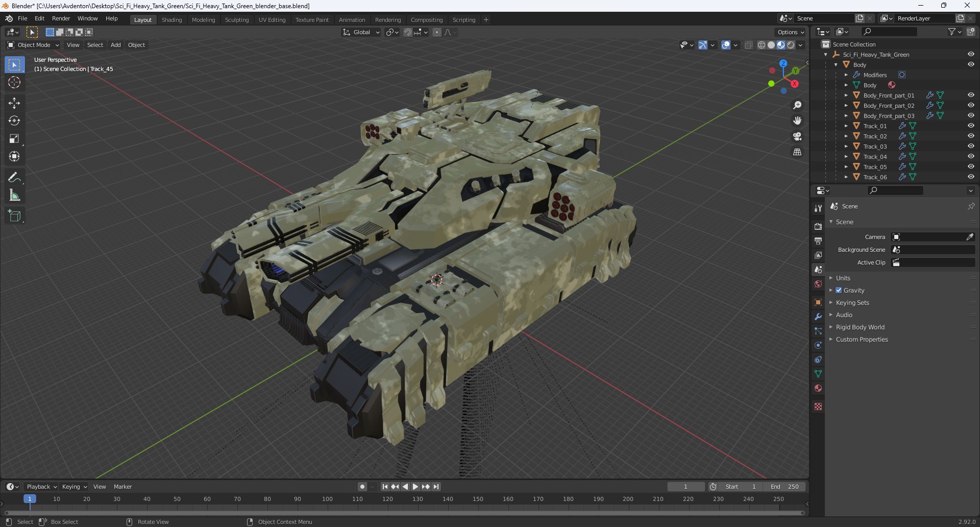The height and width of the screenshot is (527, 980).
Task: Toggle proportional editing
Action: [437, 32]
